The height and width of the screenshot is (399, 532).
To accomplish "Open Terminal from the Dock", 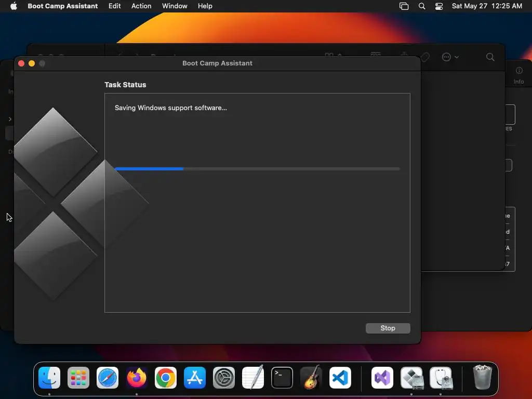I will tap(282, 378).
